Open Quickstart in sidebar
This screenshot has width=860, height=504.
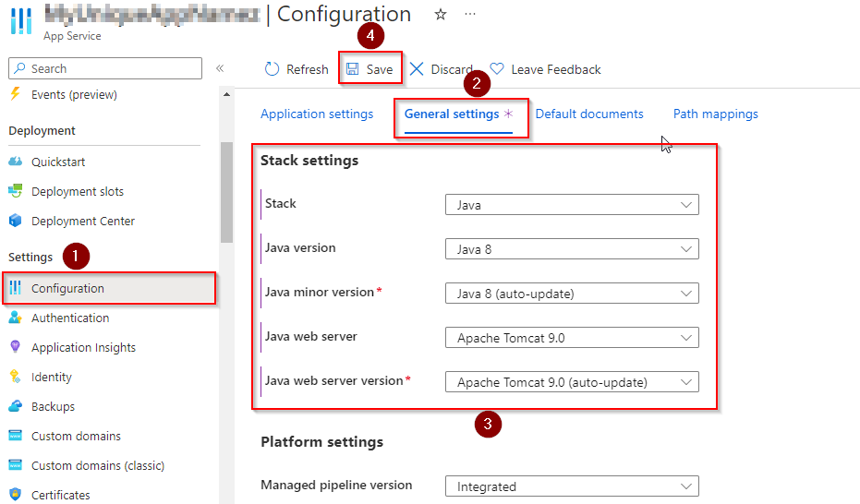[x=58, y=162]
